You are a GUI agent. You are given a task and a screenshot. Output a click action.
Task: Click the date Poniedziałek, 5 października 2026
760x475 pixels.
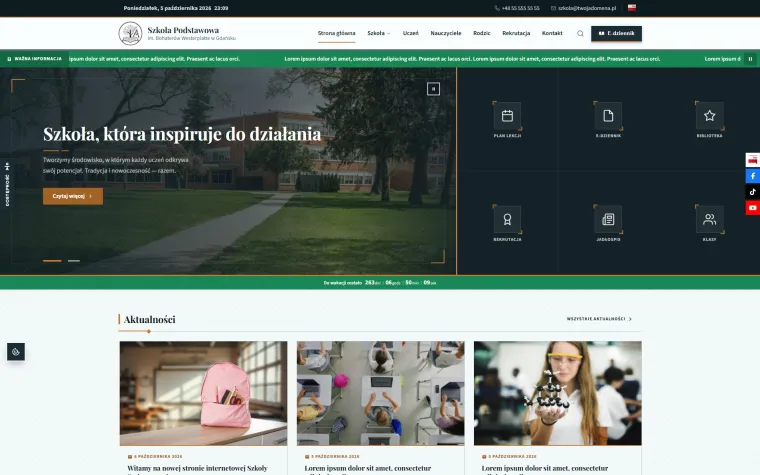175,8
